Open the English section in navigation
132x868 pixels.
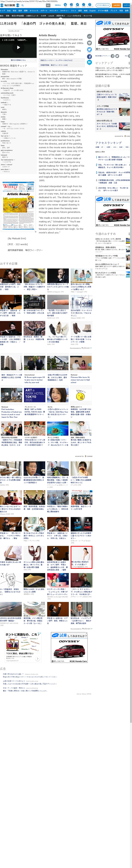tap(92, 10)
